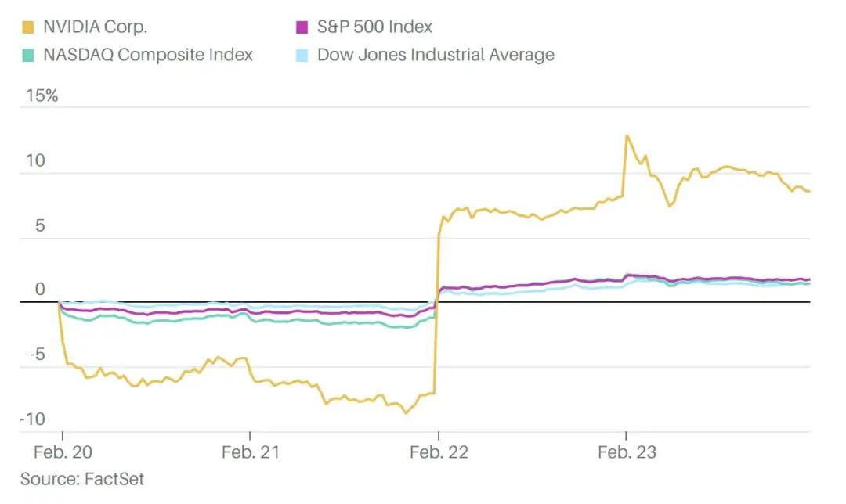Toggle the NASDAQ Composite Index legend label

[x=148, y=56]
